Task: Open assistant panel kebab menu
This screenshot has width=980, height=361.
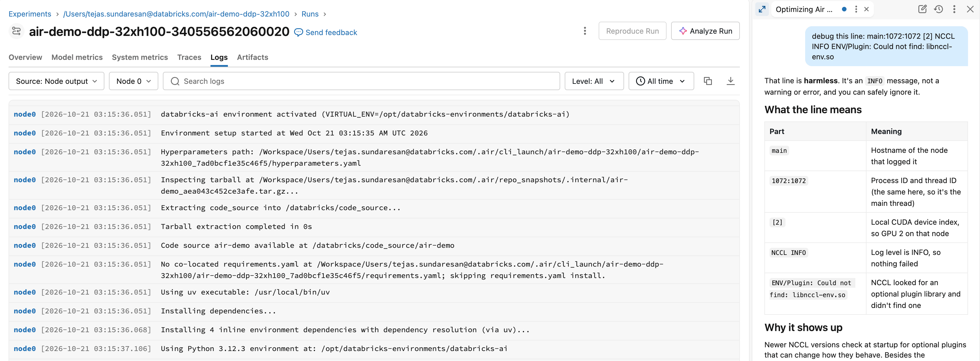Action: tap(954, 9)
